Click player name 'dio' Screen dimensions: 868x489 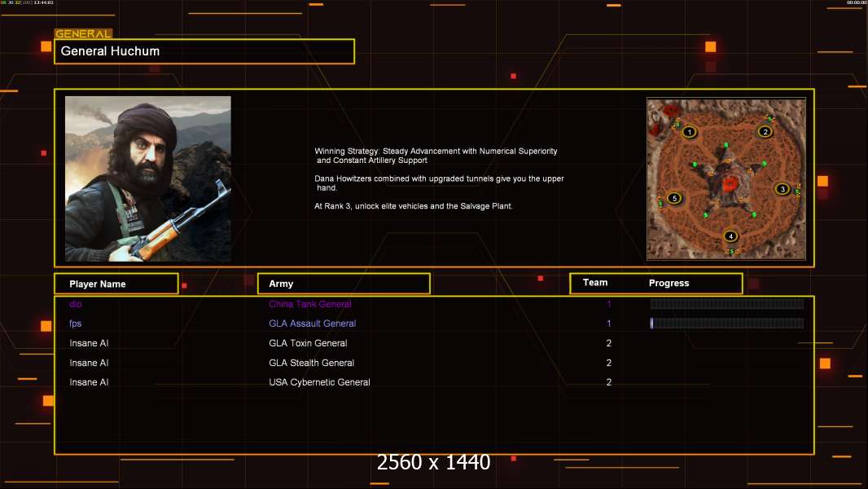(75, 304)
